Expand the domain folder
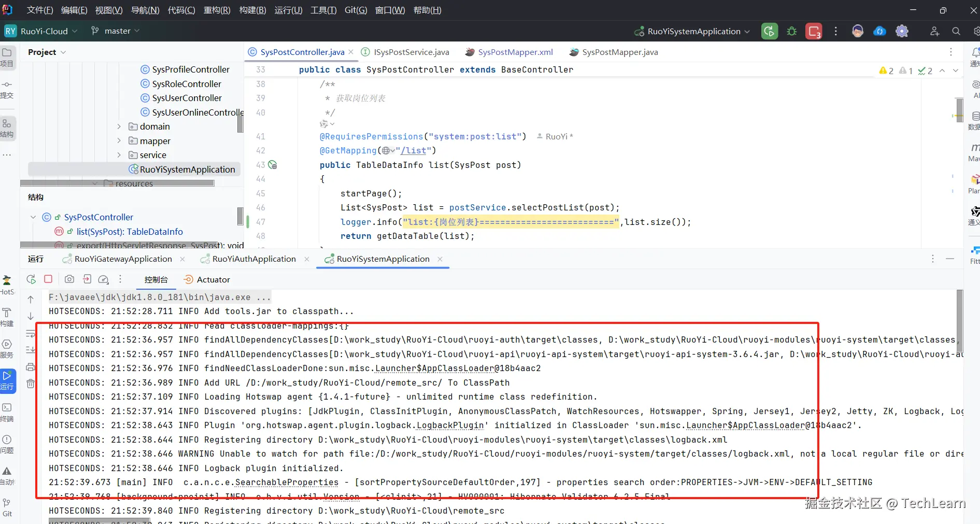Viewport: 980px width, 524px height. (x=119, y=126)
